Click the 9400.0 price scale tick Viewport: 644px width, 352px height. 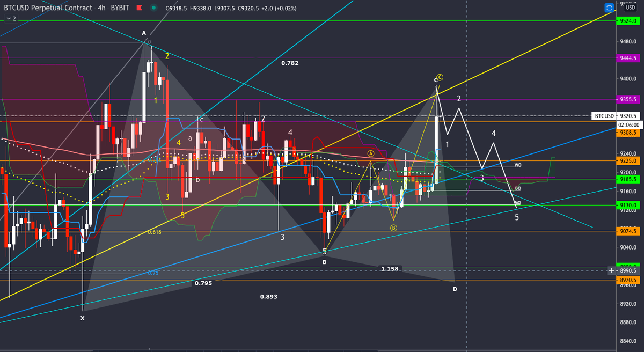click(x=627, y=78)
